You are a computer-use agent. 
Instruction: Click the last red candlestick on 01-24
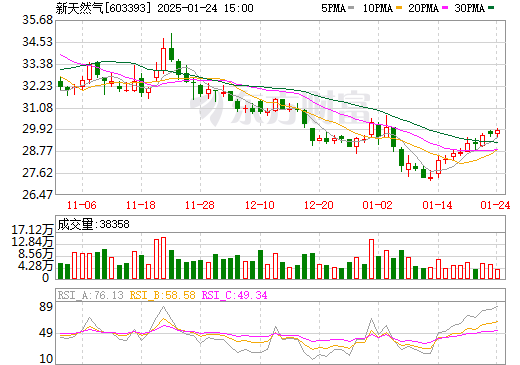coord(497,132)
